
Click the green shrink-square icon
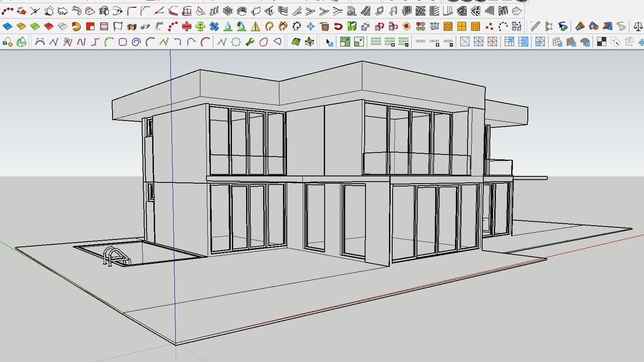pyautogui.click(x=359, y=42)
